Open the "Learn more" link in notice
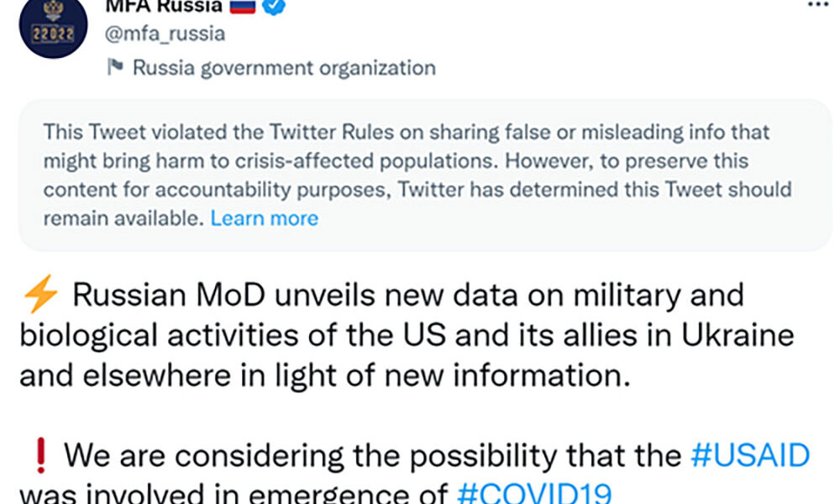This screenshot has height=504, width=840. coord(264,218)
